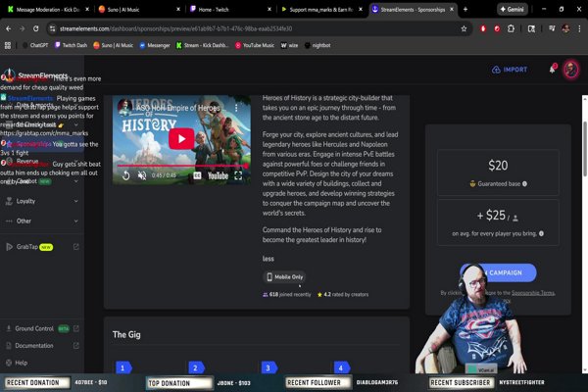Open the ChatGPT bookmark

point(35,45)
